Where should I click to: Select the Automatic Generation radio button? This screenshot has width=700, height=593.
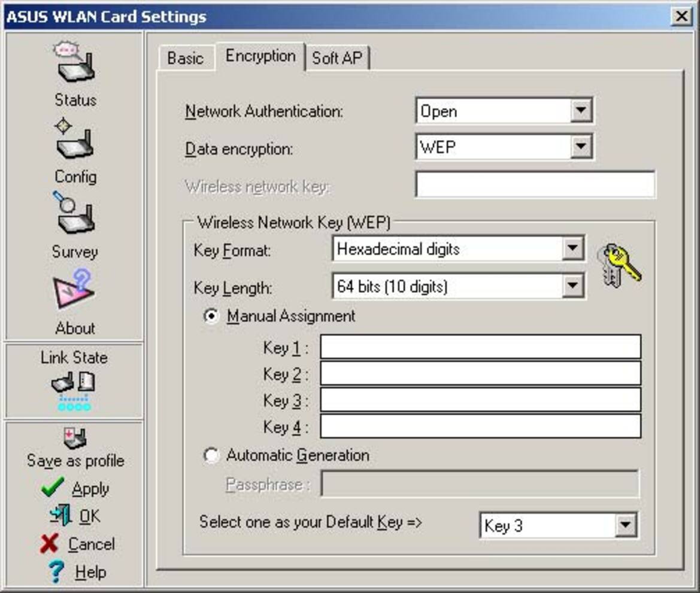[211, 455]
